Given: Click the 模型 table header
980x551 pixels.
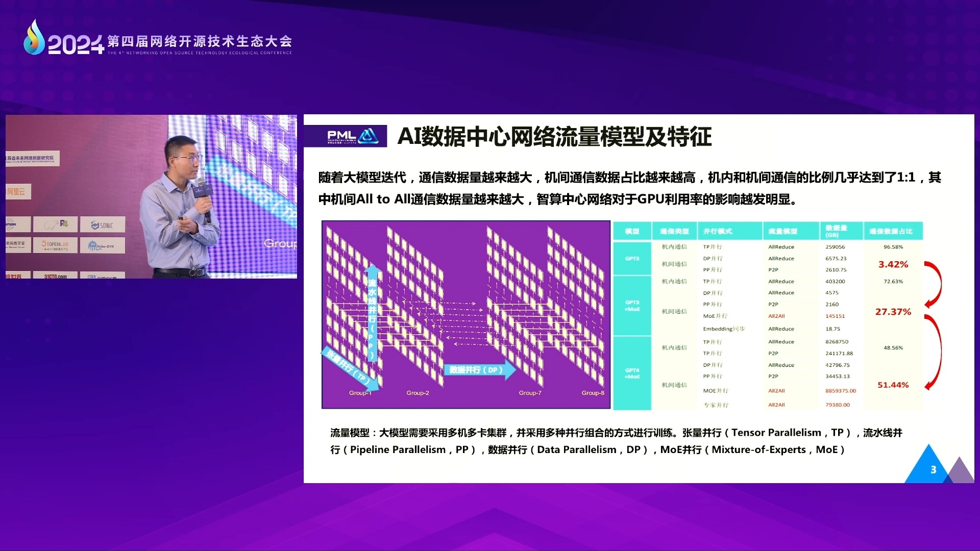Looking at the screenshot, I should click(632, 231).
